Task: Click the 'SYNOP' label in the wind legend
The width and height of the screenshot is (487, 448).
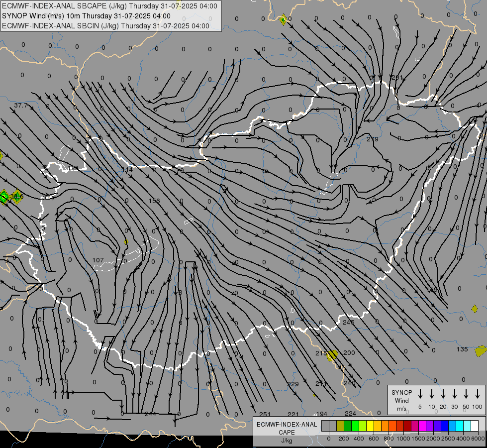Action: (401, 392)
